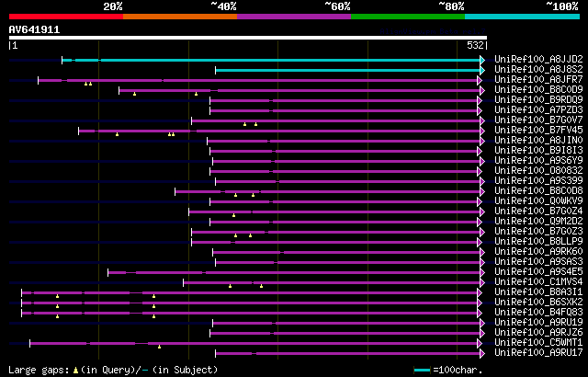Click the yellow gap marker under C5WMT1 bar
This screenshot has height=377, width=588.
(159, 347)
